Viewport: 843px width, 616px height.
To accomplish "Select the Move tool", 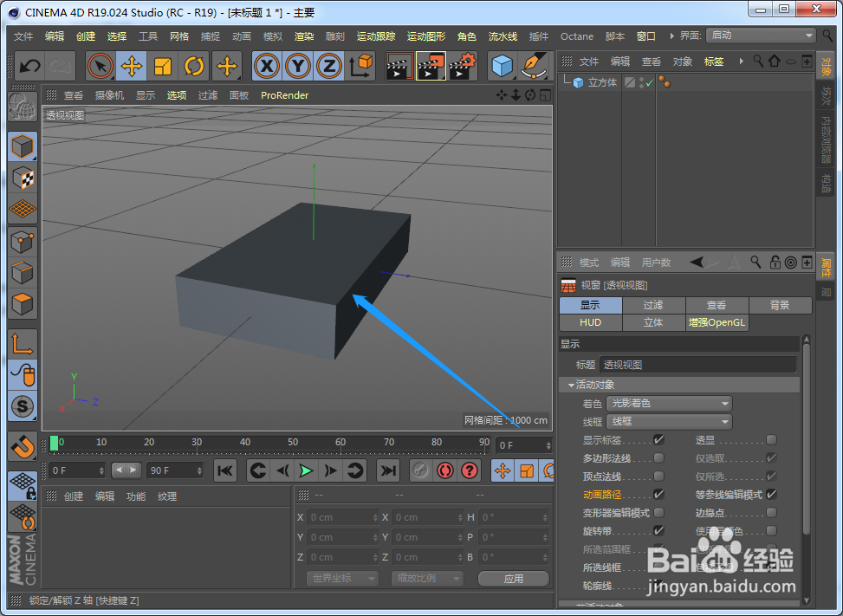I will [131, 67].
